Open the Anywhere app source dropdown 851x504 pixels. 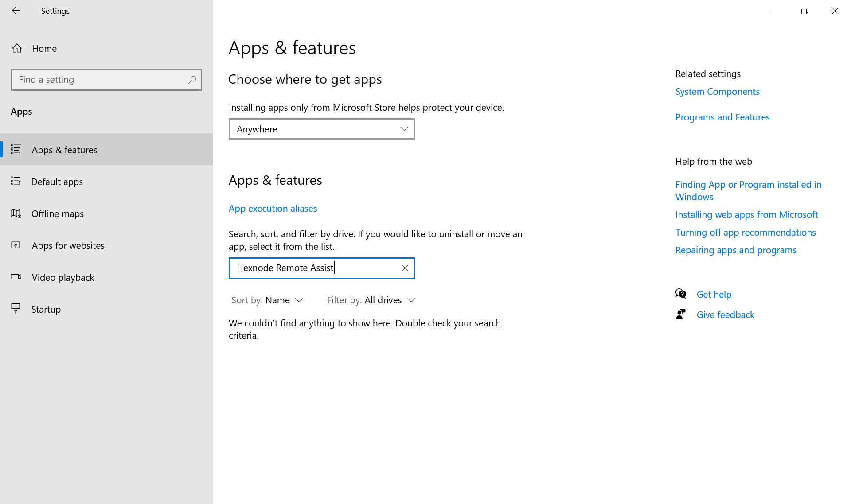pyautogui.click(x=321, y=129)
